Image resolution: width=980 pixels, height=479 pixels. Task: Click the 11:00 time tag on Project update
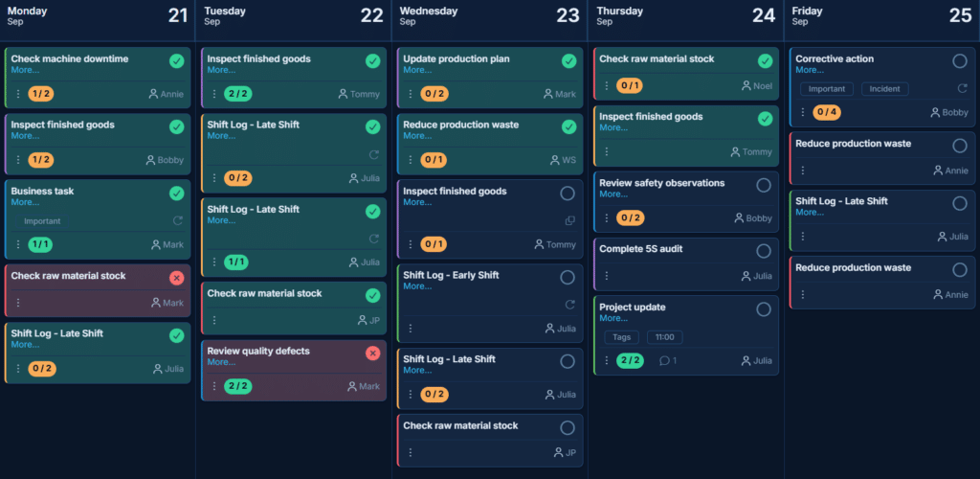(x=665, y=337)
